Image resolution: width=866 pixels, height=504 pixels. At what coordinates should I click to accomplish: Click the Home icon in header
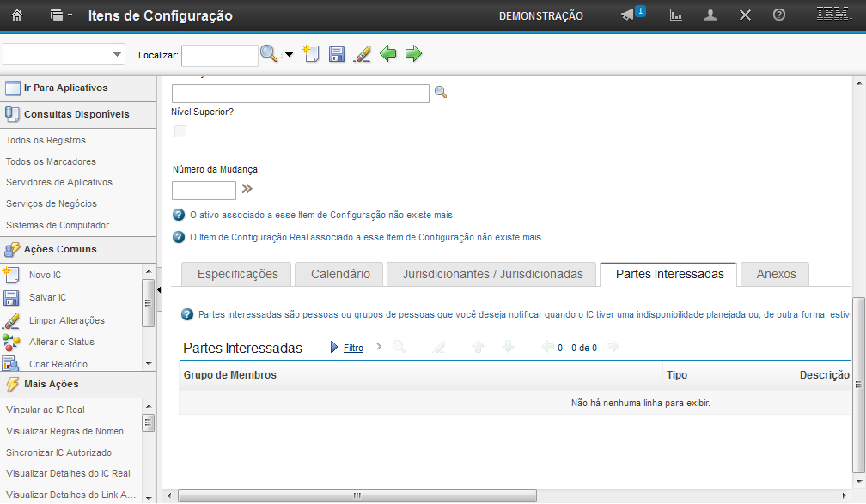[x=17, y=15]
